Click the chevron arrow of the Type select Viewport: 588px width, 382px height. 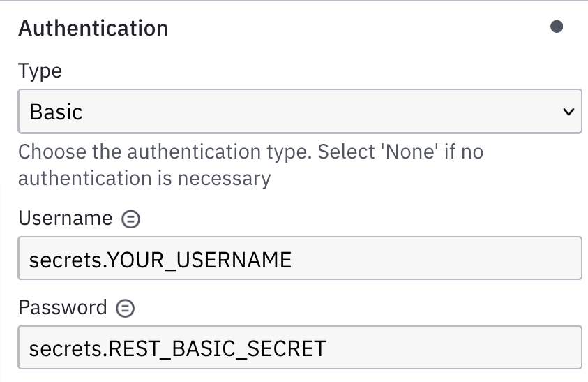coord(568,112)
